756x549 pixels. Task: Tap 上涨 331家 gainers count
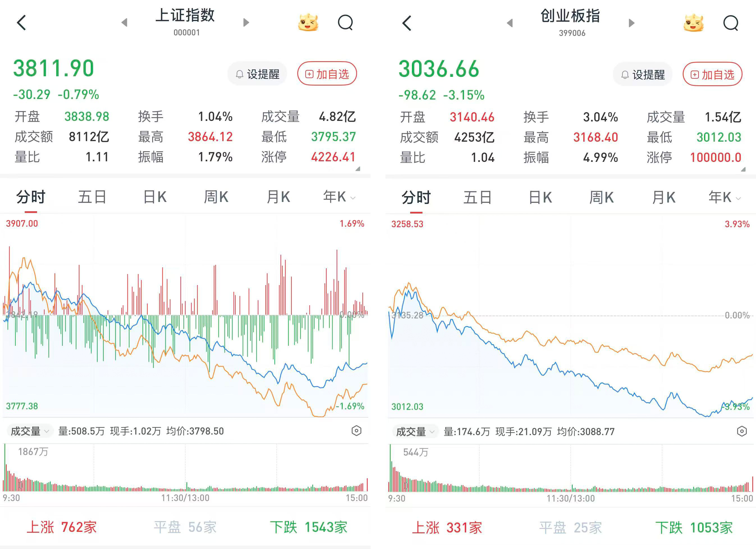[447, 528]
